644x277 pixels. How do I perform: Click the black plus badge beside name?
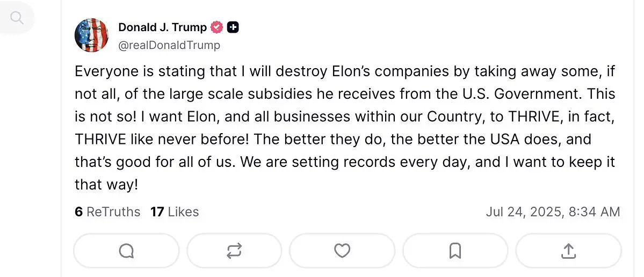233,27
